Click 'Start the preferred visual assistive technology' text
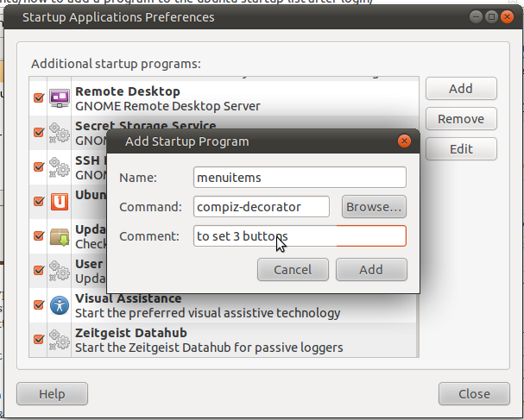Screen dimensions: 524x420 click(207, 313)
